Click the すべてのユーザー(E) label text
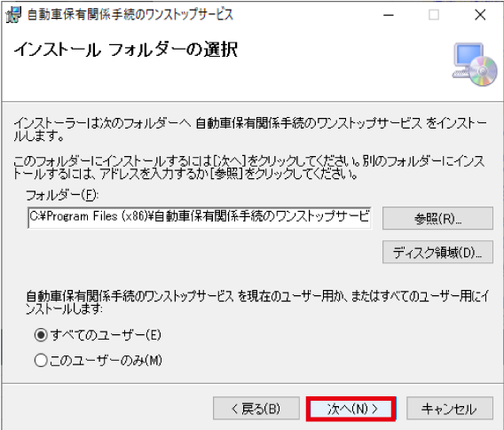Image resolution: width=504 pixels, height=430 pixels. click(x=106, y=335)
